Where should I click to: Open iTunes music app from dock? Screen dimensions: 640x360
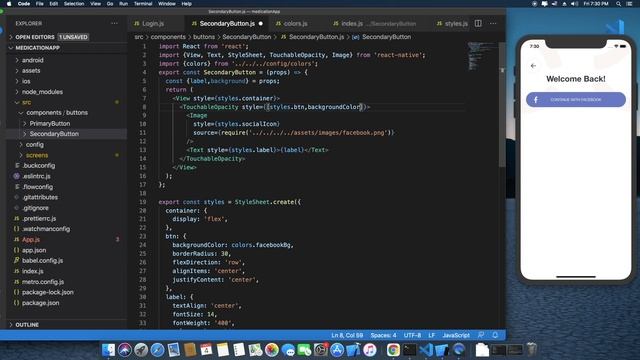tap(369, 350)
